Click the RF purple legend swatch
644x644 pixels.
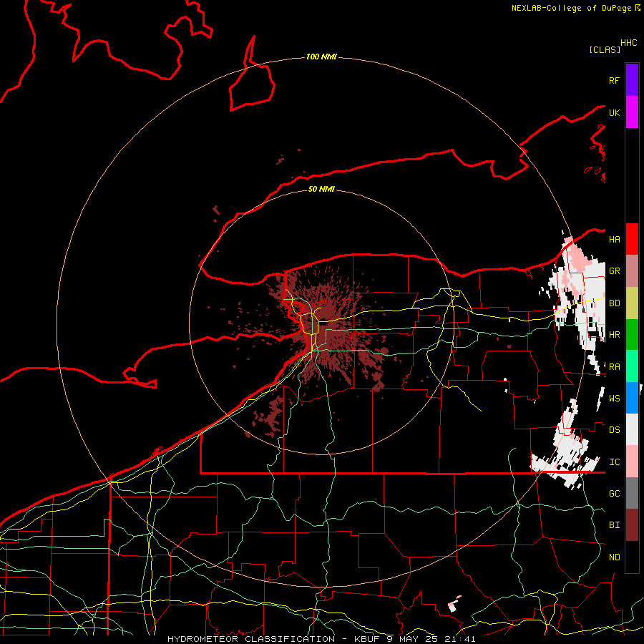(632, 80)
